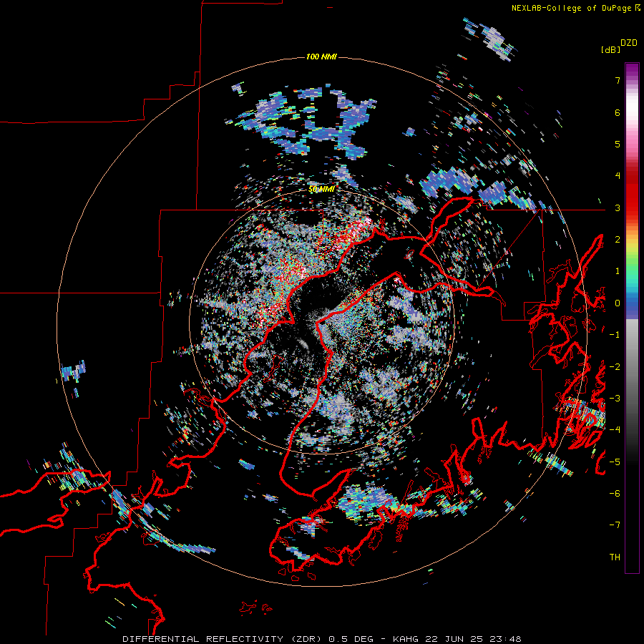The width and height of the screenshot is (644, 644).
Task: Click the 22 JUN 25 date in caption
Action: pos(454,639)
